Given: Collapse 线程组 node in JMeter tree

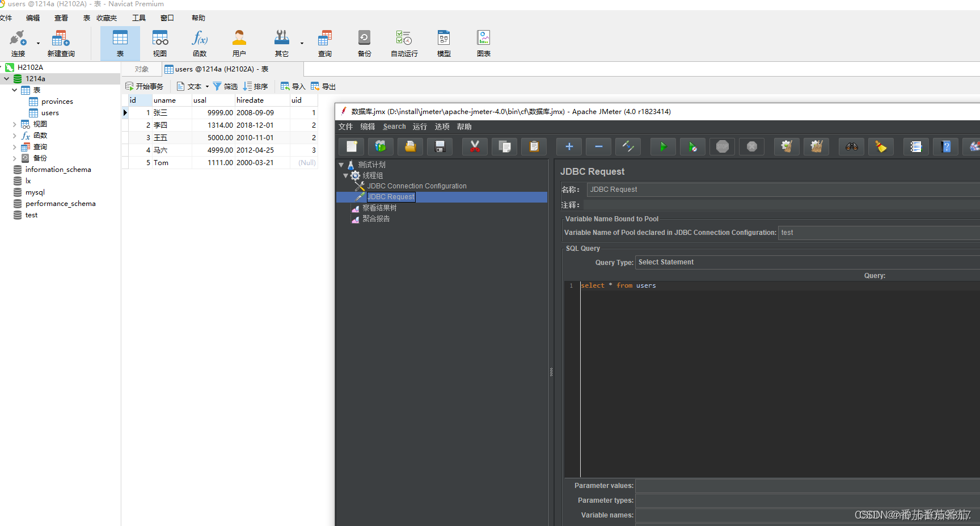Looking at the screenshot, I should click(x=346, y=176).
